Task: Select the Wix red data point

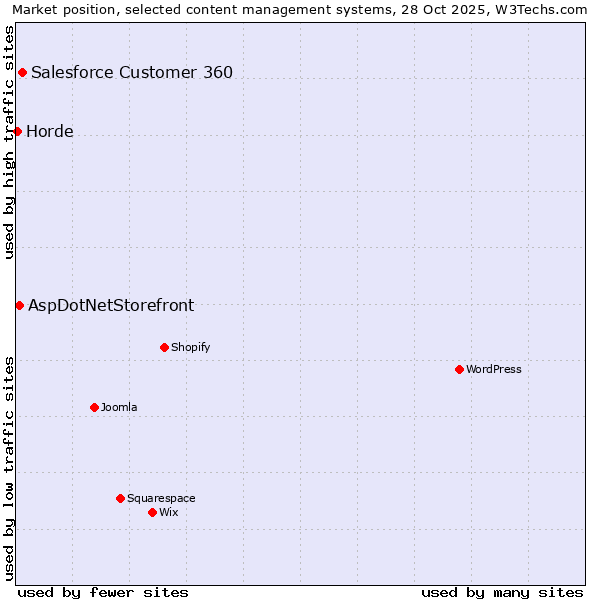Action: click(x=152, y=512)
